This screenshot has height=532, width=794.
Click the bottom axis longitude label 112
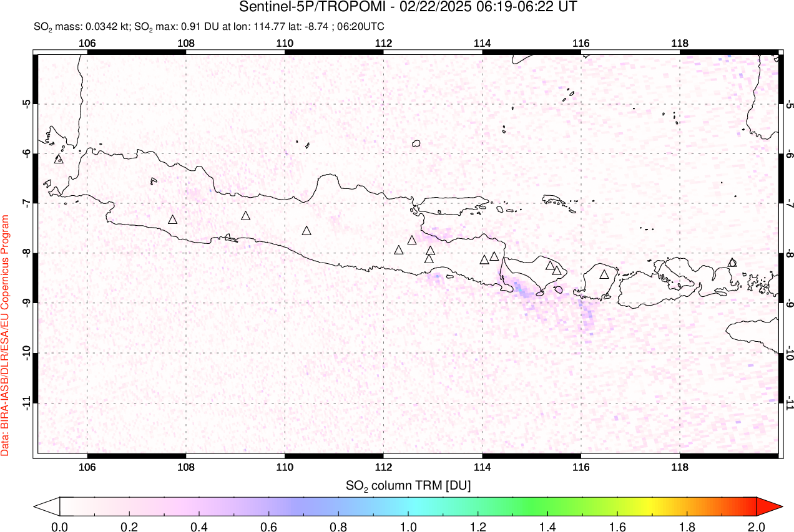pyautogui.click(x=383, y=467)
